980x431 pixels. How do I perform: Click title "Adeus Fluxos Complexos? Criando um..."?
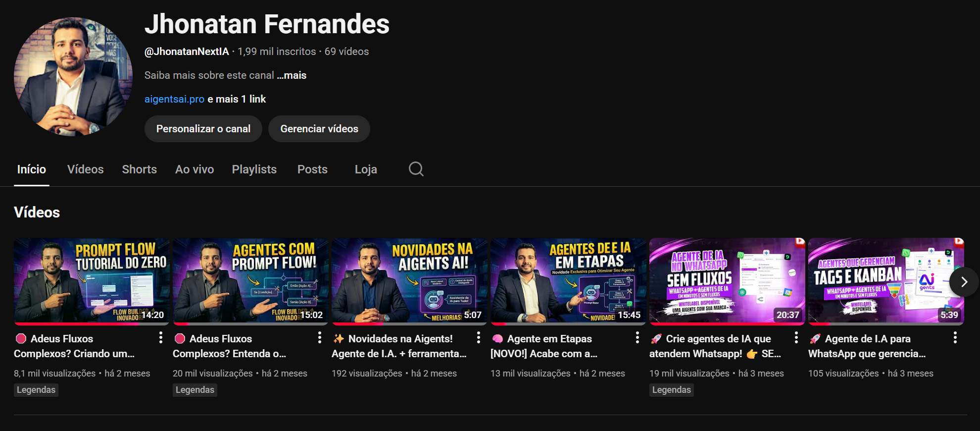click(74, 346)
